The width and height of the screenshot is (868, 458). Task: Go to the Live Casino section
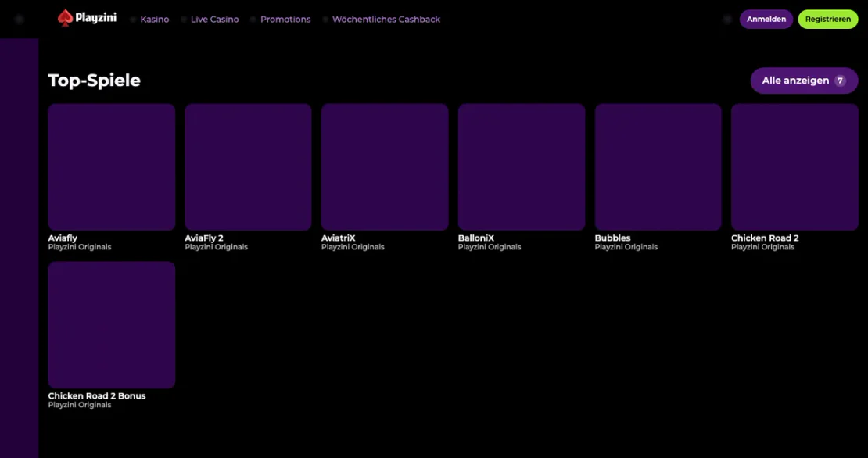pyautogui.click(x=215, y=20)
